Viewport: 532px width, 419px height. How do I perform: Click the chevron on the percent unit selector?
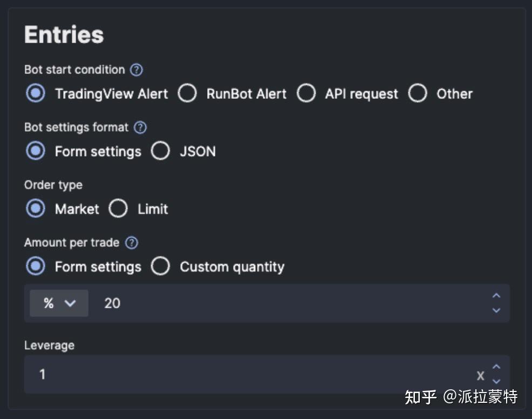click(x=71, y=303)
